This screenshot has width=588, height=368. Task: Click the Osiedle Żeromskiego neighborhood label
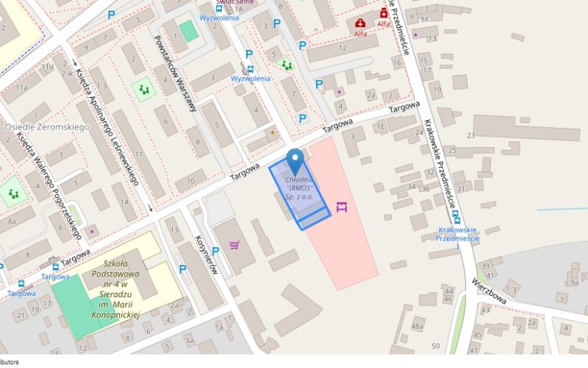47,127
